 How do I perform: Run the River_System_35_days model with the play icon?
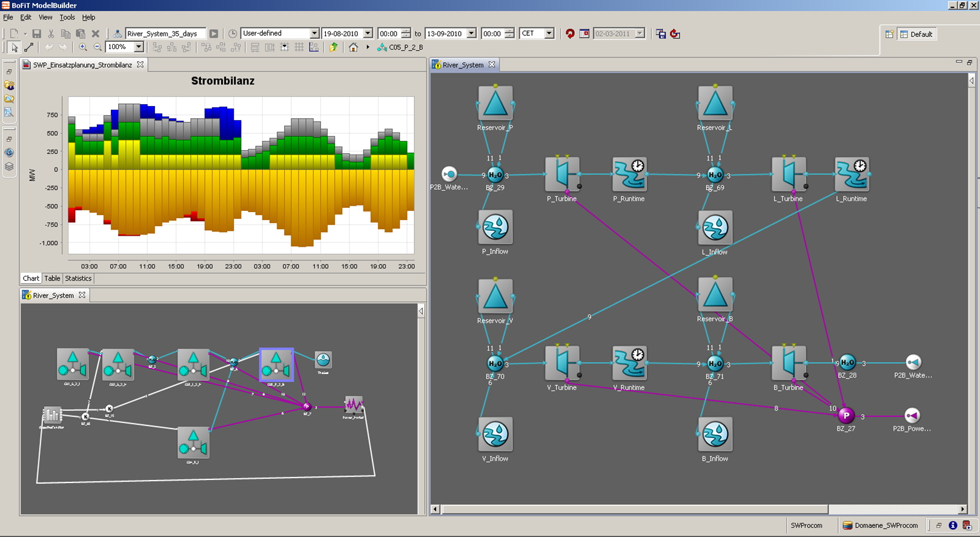[214, 34]
